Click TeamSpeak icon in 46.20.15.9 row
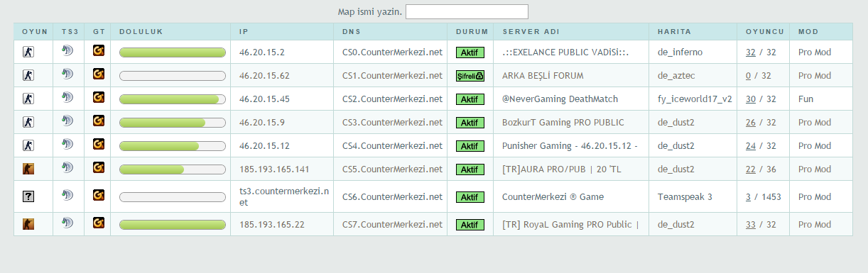This screenshot has height=273, width=868. [67, 121]
